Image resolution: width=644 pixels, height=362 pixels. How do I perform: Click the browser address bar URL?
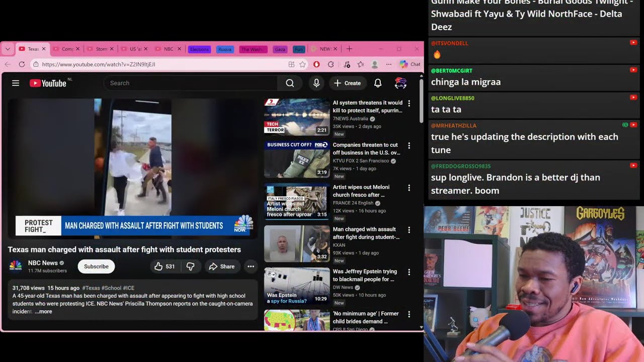[99, 64]
